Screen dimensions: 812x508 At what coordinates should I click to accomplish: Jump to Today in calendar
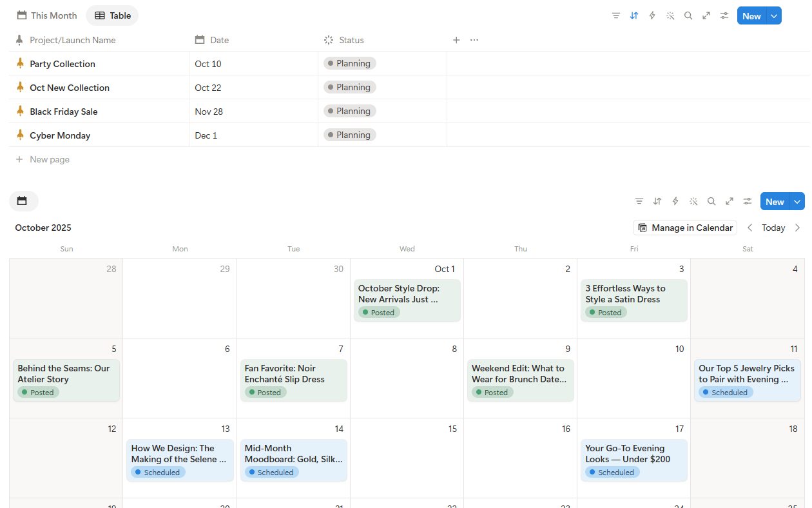(x=773, y=228)
